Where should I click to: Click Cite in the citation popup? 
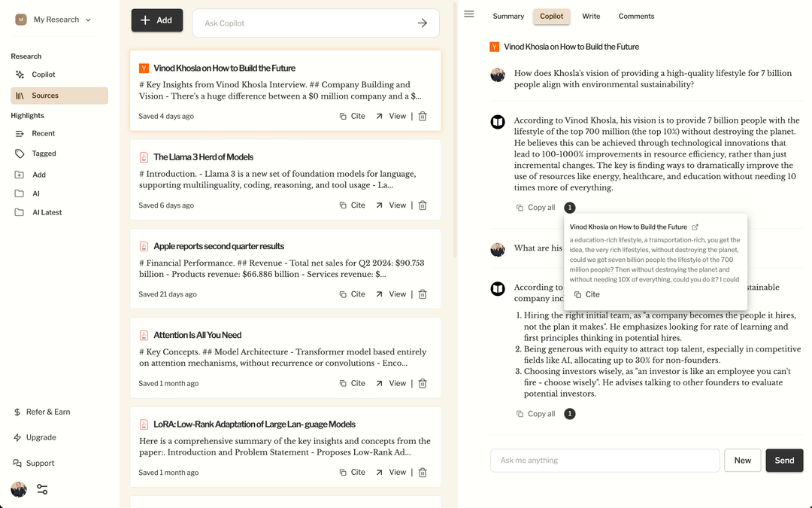tap(586, 295)
